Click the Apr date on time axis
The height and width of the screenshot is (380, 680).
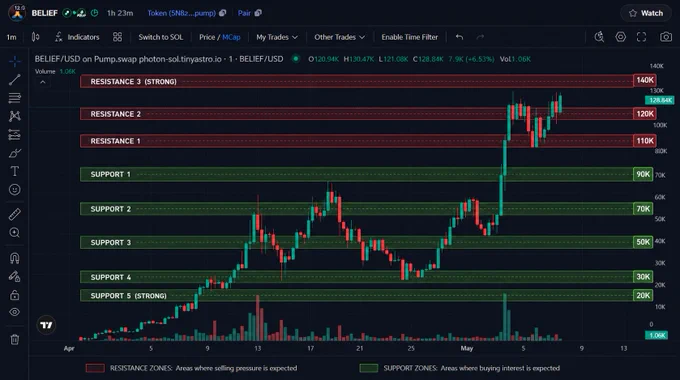click(x=69, y=348)
